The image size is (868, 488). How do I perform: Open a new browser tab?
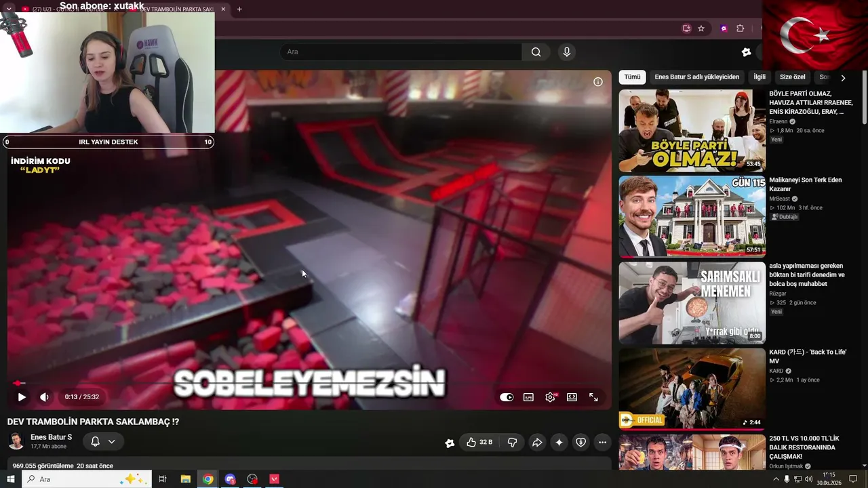pyautogui.click(x=239, y=9)
